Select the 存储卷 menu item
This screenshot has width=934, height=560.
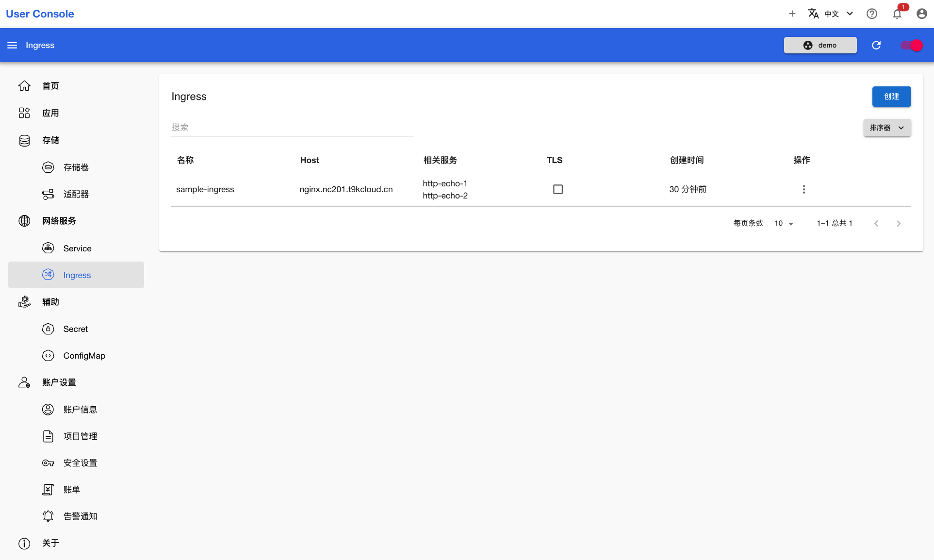pos(76,167)
